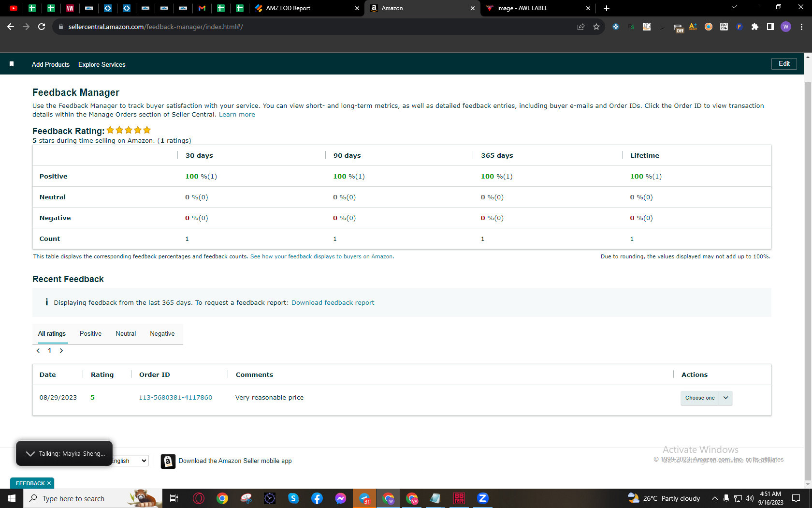Bookmark this page with the star icon

pos(596,27)
